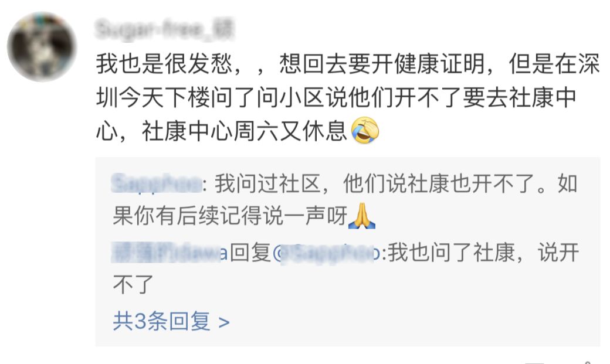Tap the blurred username above the main comment
This screenshot has height=364, width=610.
tap(164, 29)
